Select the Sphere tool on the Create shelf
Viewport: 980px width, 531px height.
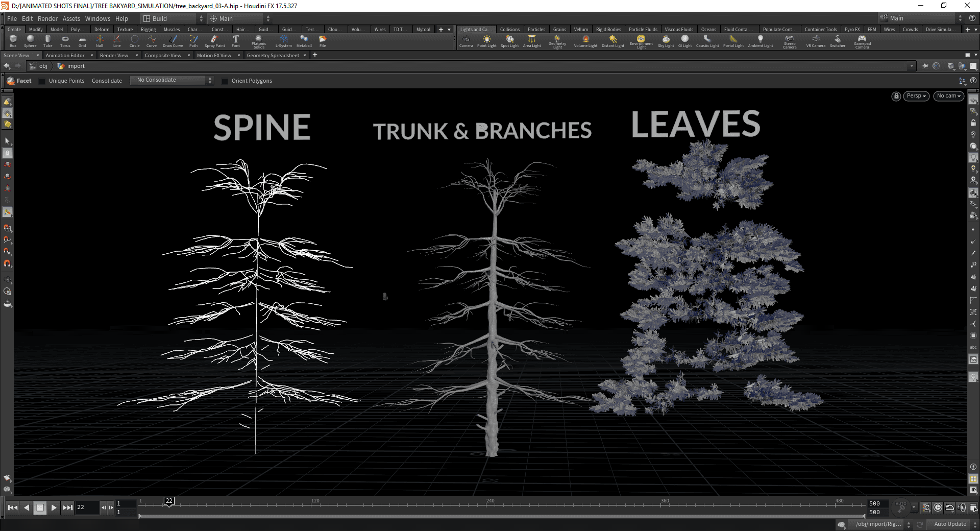point(30,41)
